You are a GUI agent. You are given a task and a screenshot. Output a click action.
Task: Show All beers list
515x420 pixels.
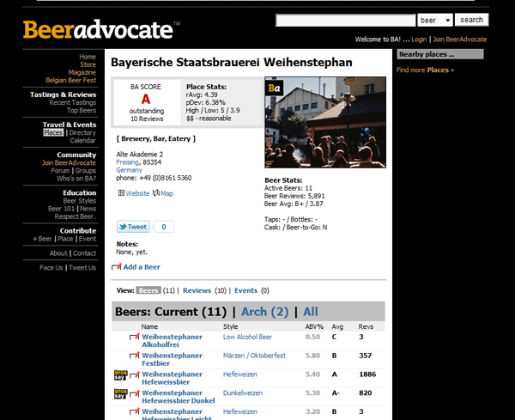tap(311, 312)
